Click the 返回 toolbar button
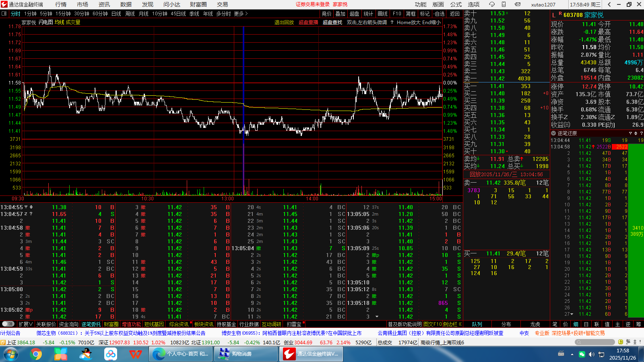 (455, 14)
